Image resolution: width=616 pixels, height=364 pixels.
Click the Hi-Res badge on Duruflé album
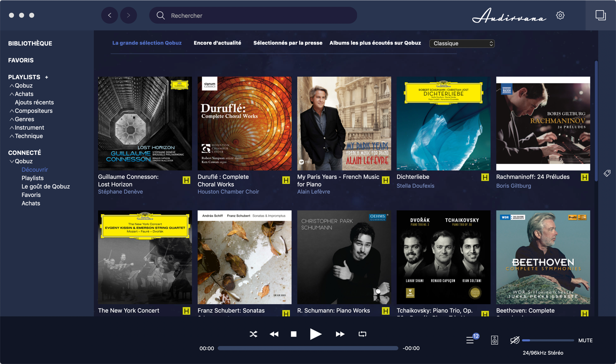tap(286, 180)
